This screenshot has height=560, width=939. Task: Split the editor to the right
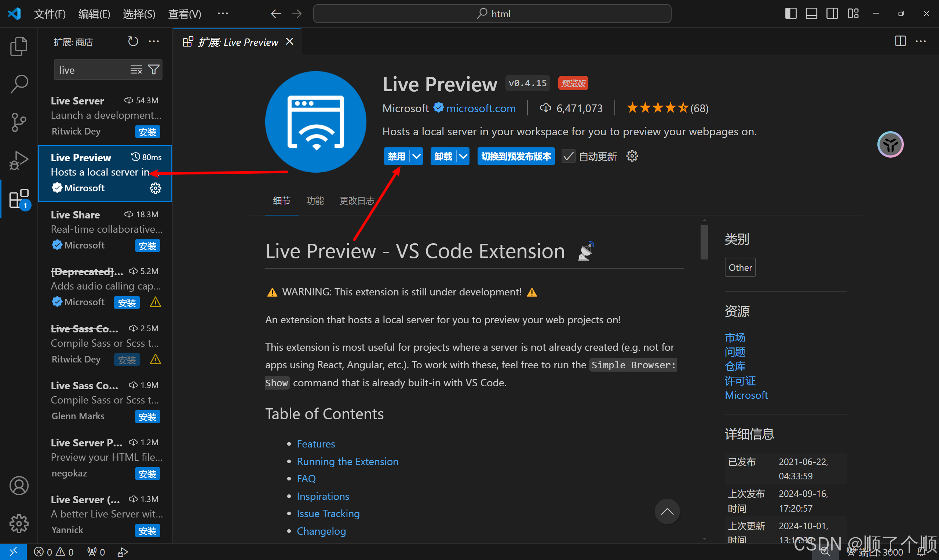tap(900, 41)
